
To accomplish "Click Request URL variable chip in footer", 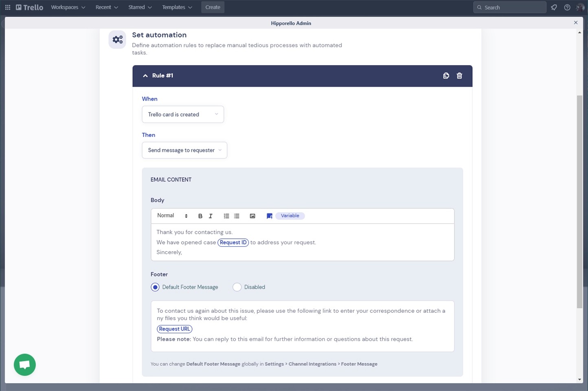I will 175,329.
